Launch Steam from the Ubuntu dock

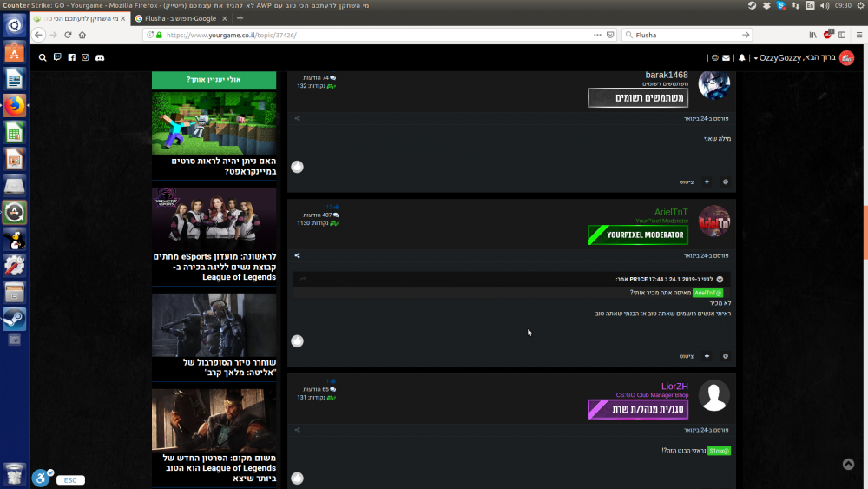coord(14,319)
